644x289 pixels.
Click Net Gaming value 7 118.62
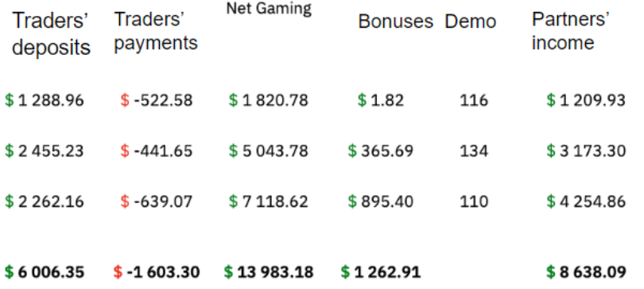click(268, 201)
